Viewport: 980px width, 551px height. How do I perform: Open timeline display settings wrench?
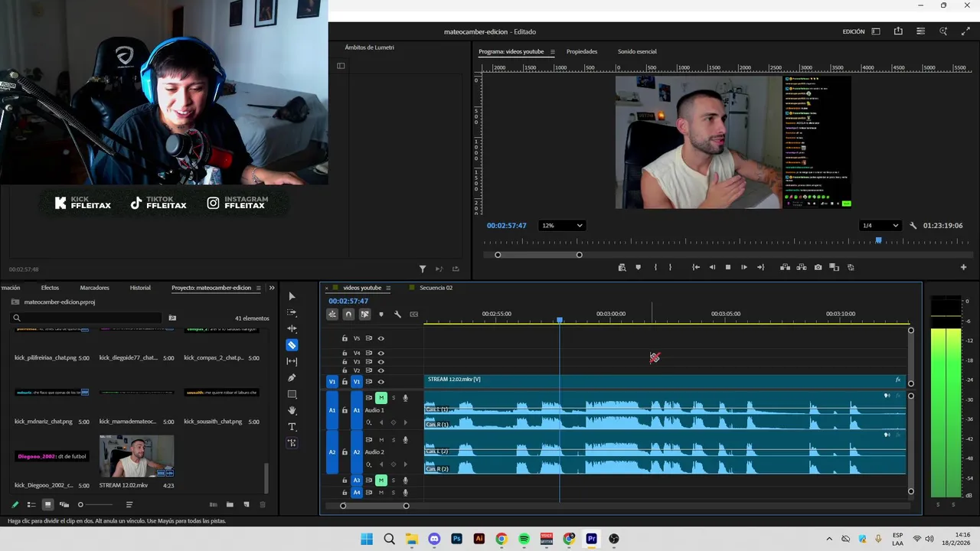coord(397,315)
